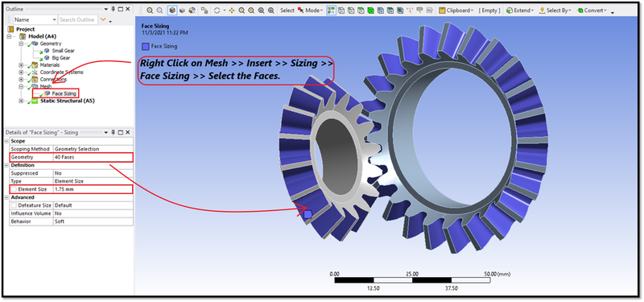Toggle the Element Size parameter checkbox
This screenshot has width=644, height=302.
(14, 189)
